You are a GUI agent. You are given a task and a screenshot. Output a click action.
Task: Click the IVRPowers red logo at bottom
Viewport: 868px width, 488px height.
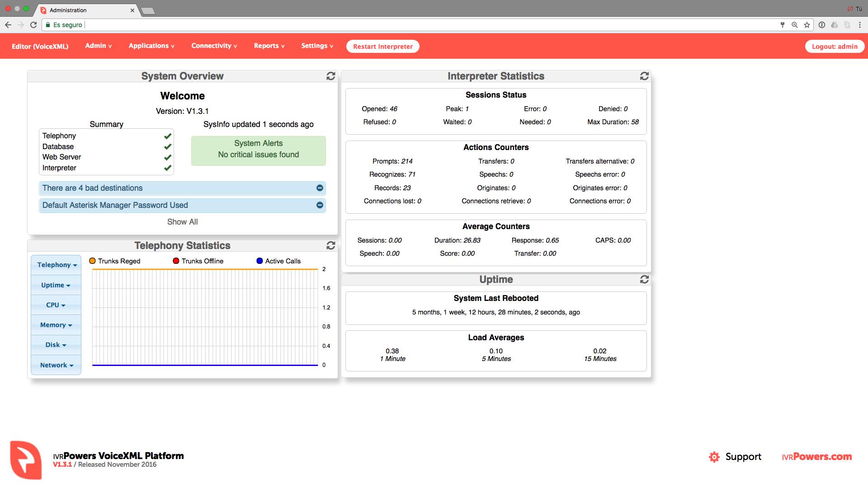[x=26, y=460]
